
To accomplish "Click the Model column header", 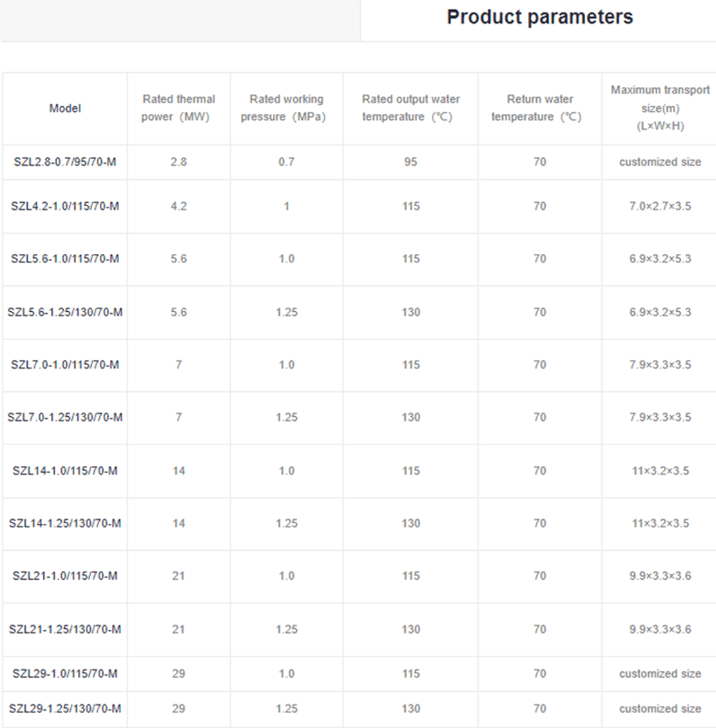I will click(x=65, y=108).
